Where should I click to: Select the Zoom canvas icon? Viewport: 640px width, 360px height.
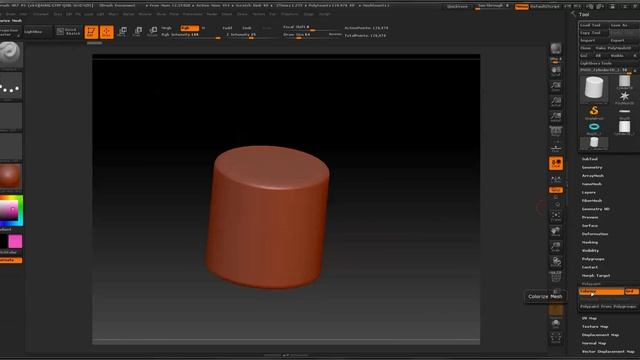pos(556,86)
